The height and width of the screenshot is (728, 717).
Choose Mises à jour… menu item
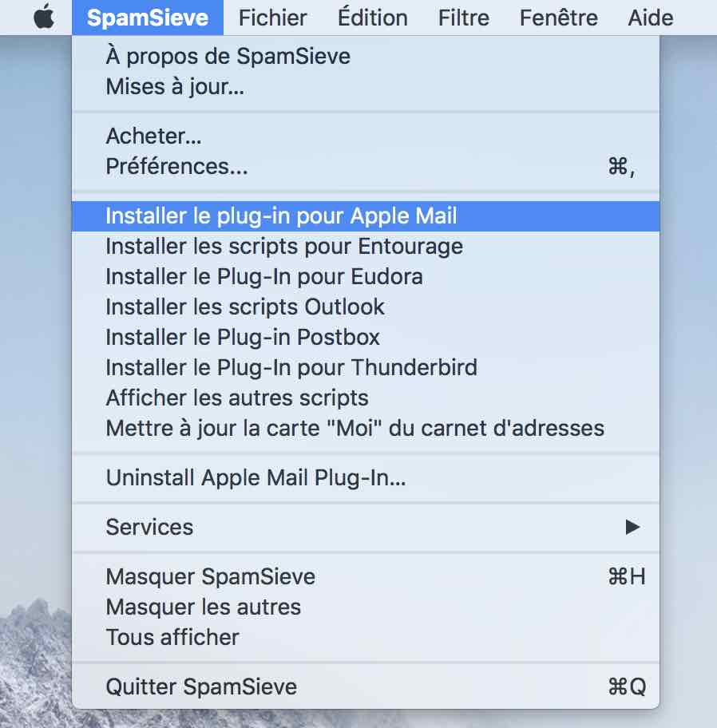coord(366,86)
